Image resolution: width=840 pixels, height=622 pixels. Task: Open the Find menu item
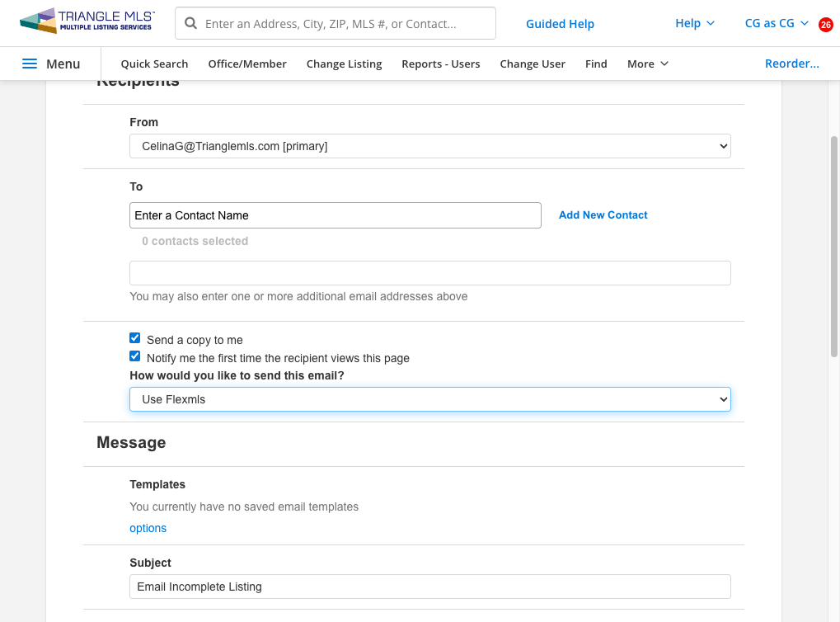click(x=596, y=64)
